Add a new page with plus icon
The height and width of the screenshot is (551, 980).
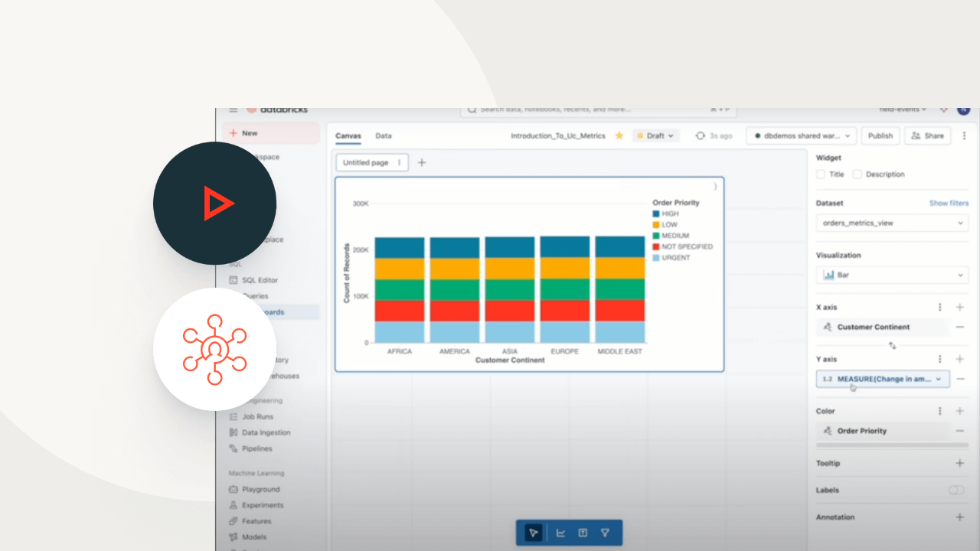pos(421,162)
